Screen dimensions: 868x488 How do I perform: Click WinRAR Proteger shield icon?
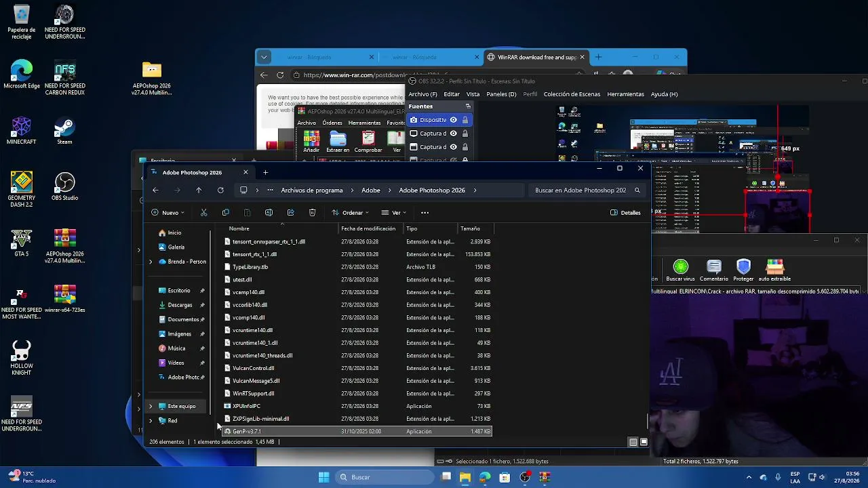[743, 270]
